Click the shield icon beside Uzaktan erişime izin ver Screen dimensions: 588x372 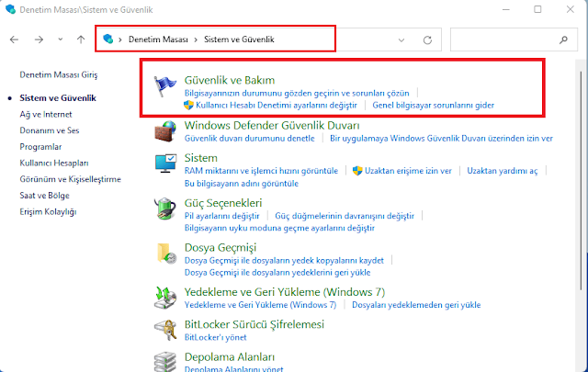coord(357,171)
